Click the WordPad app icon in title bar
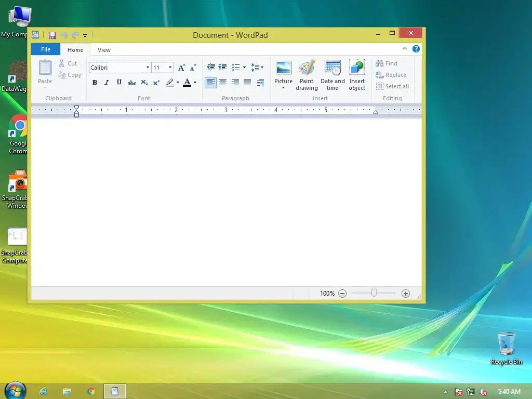Viewport: 532px width, 399px height. (35, 35)
